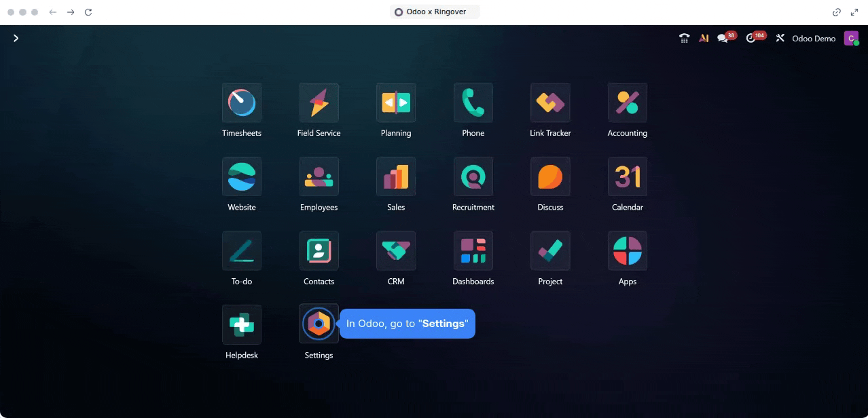Open the Timesheets app
The width and height of the screenshot is (868, 418).
tap(242, 102)
